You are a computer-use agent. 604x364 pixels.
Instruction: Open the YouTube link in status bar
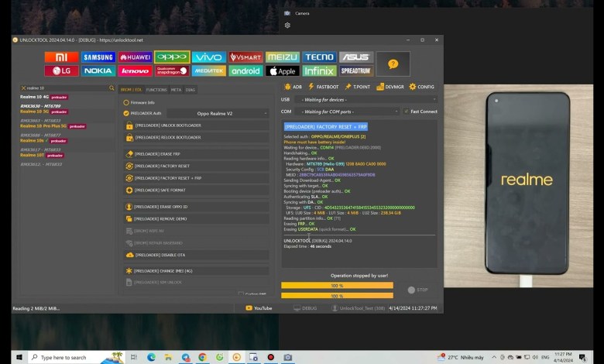[259, 308]
